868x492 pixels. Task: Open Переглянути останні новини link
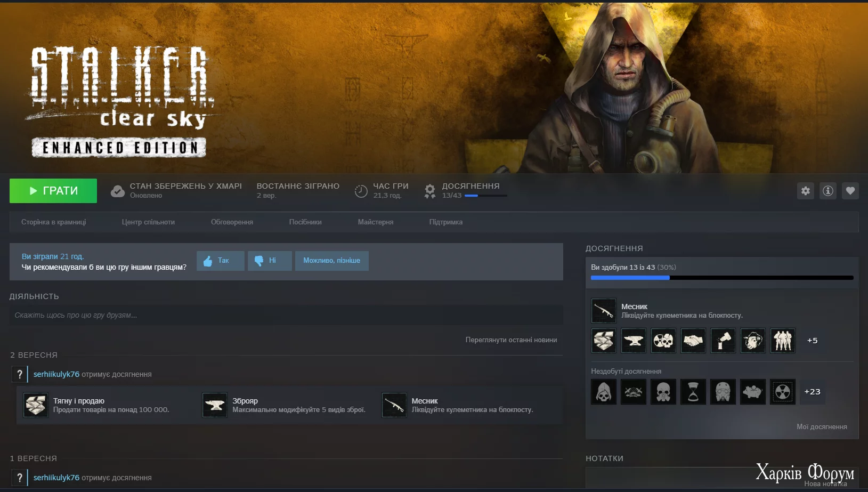point(511,340)
